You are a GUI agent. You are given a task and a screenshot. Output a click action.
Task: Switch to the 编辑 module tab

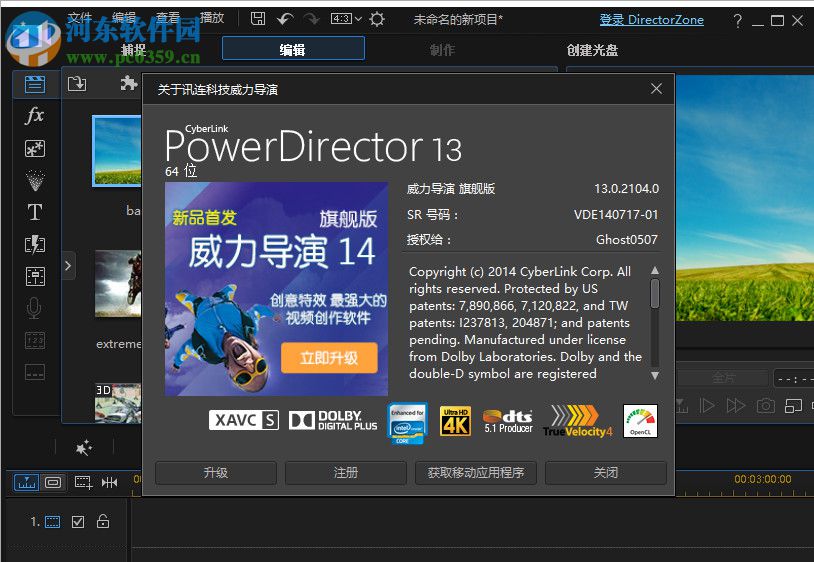pyautogui.click(x=293, y=49)
